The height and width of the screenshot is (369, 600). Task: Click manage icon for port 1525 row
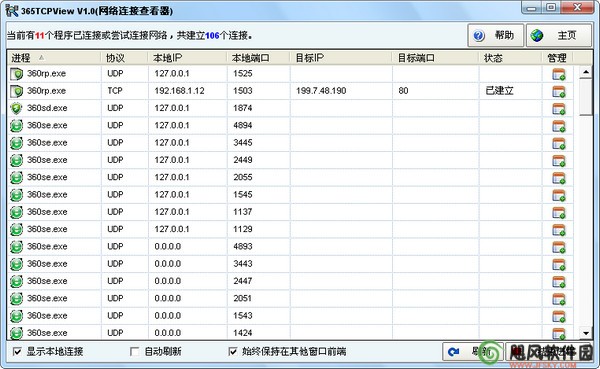point(558,74)
